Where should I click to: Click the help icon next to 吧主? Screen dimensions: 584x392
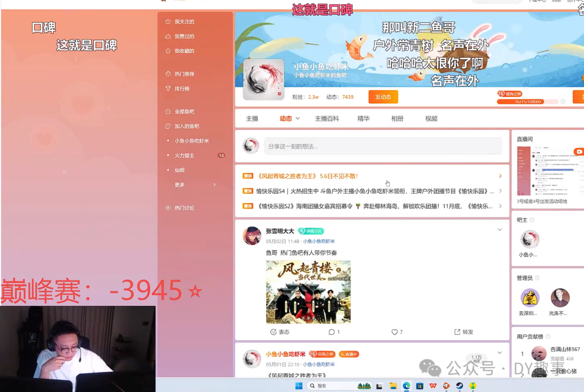[x=532, y=220]
